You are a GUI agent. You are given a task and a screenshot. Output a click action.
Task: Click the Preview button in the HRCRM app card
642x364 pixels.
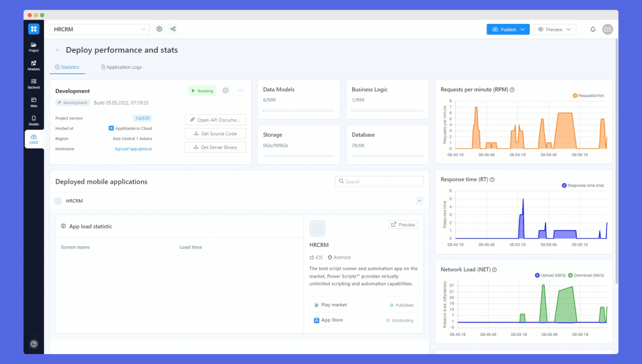click(403, 224)
